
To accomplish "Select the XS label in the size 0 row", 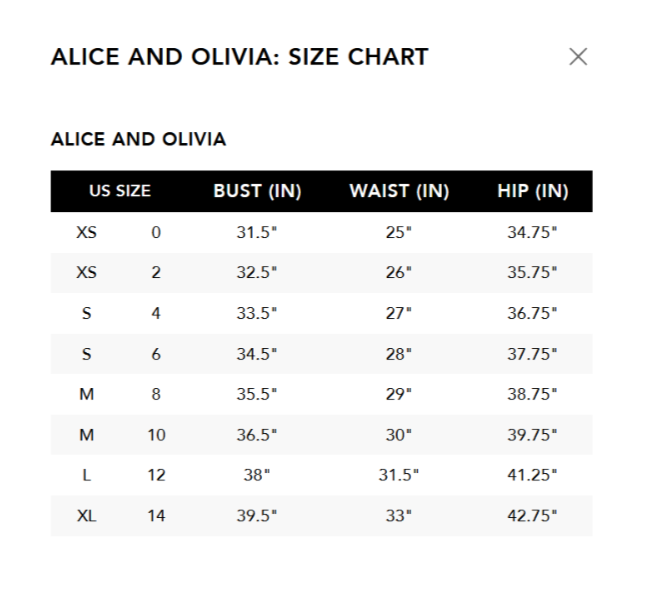I will (x=87, y=233).
